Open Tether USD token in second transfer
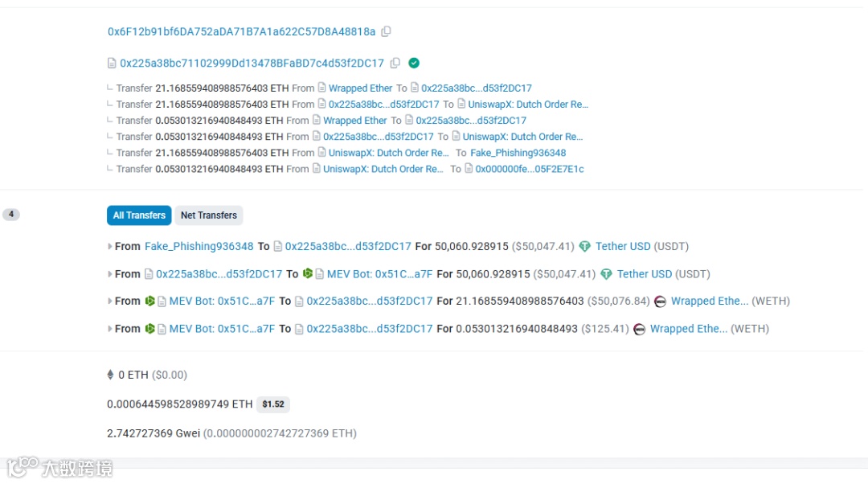 (645, 274)
